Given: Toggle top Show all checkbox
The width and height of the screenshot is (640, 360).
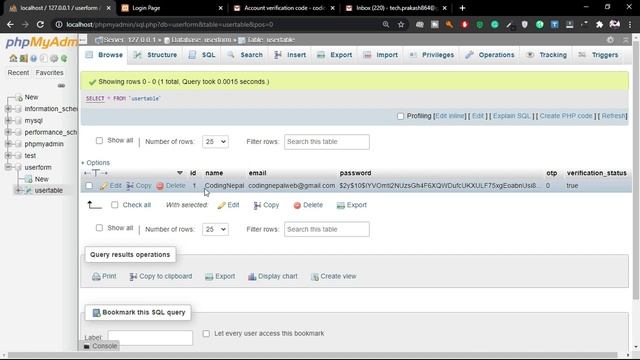Looking at the screenshot, I should point(99,140).
